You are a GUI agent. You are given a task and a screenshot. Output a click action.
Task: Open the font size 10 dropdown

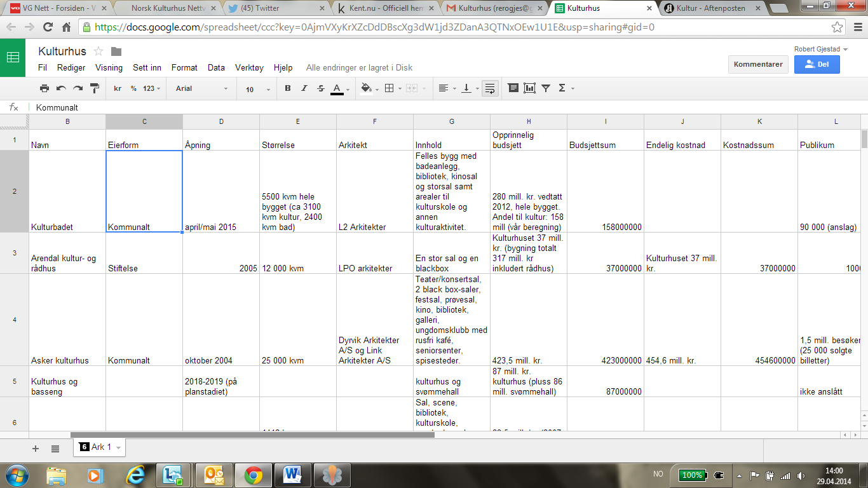click(x=258, y=89)
